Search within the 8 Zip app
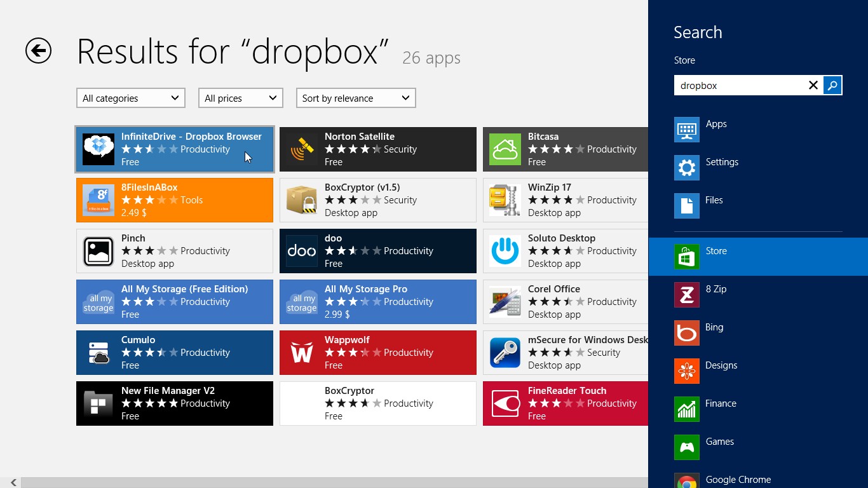This screenshot has height=488, width=868. click(758, 295)
